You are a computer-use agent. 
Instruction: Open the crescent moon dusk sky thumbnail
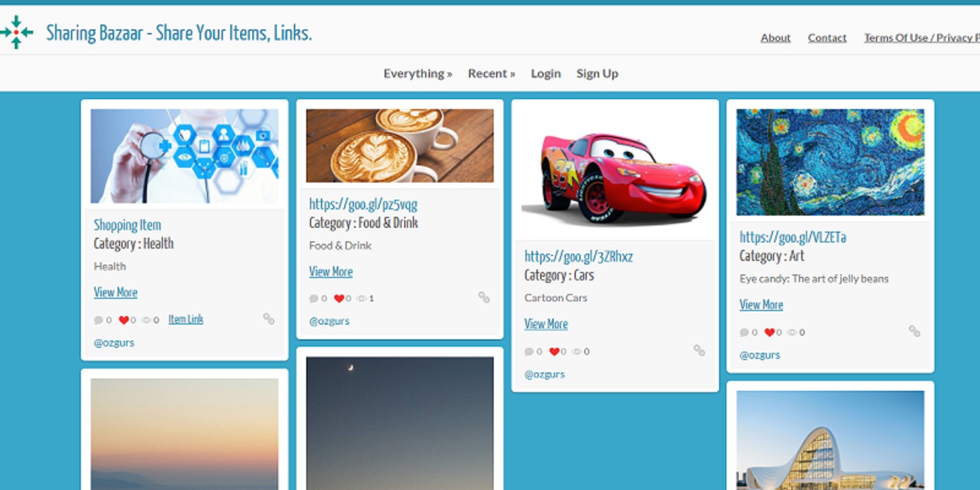(x=400, y=423)
